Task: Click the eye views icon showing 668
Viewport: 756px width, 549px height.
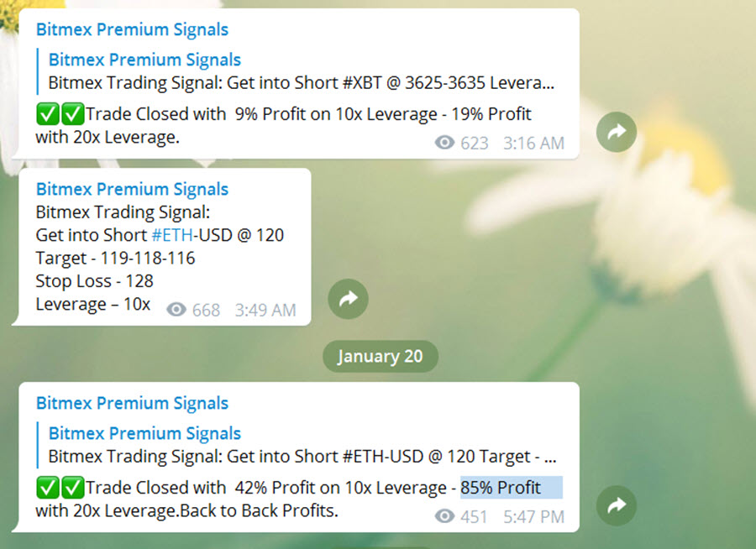Action: tap(176, 310)
